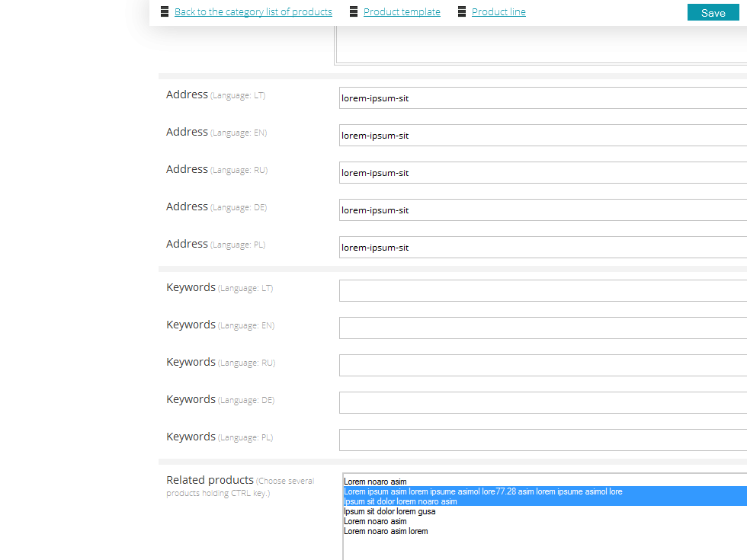Go to the Product line link
This screenshot has width=747, height=560.
click(x=499, y=12)
